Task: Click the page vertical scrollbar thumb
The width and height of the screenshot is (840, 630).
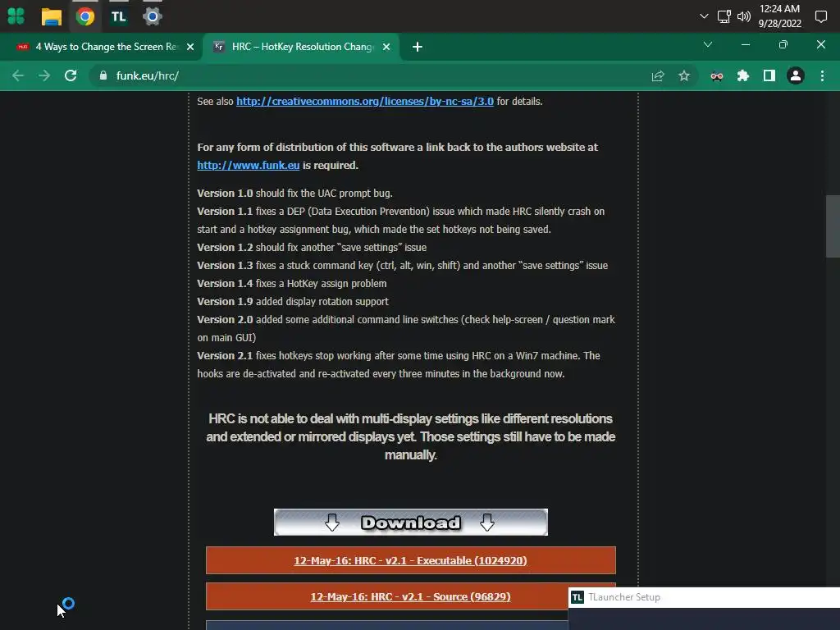Action: point(833,226)
